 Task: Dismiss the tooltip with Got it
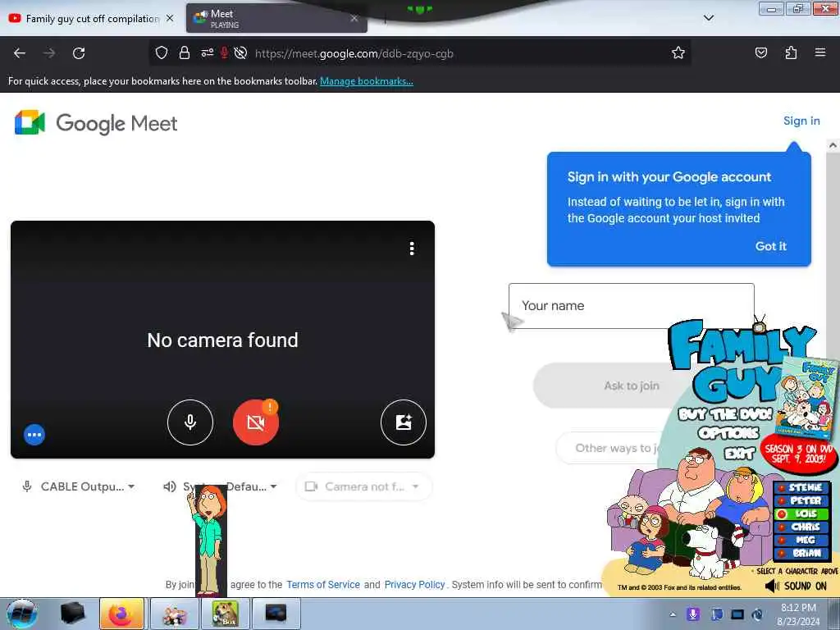pyautogui.click(x=770, y=246)
